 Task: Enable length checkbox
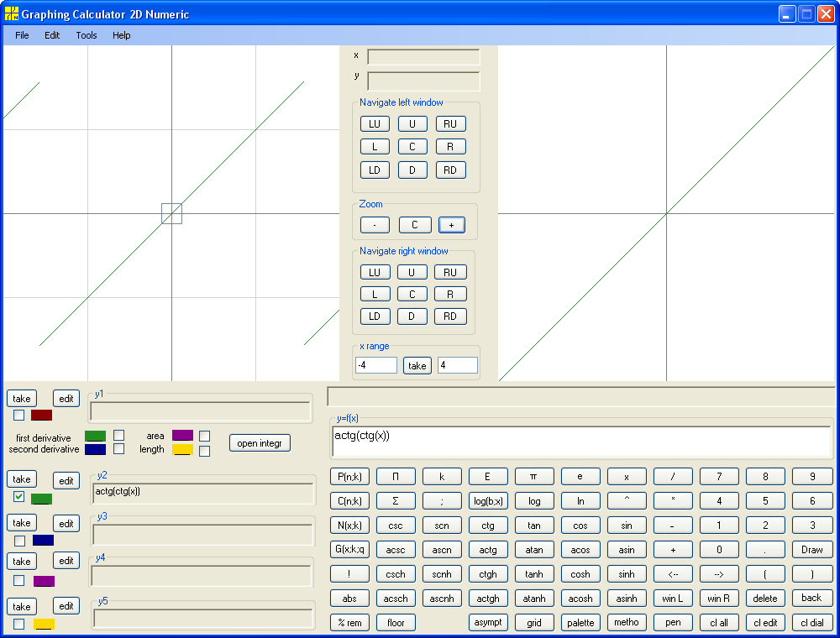pos(204,451)
